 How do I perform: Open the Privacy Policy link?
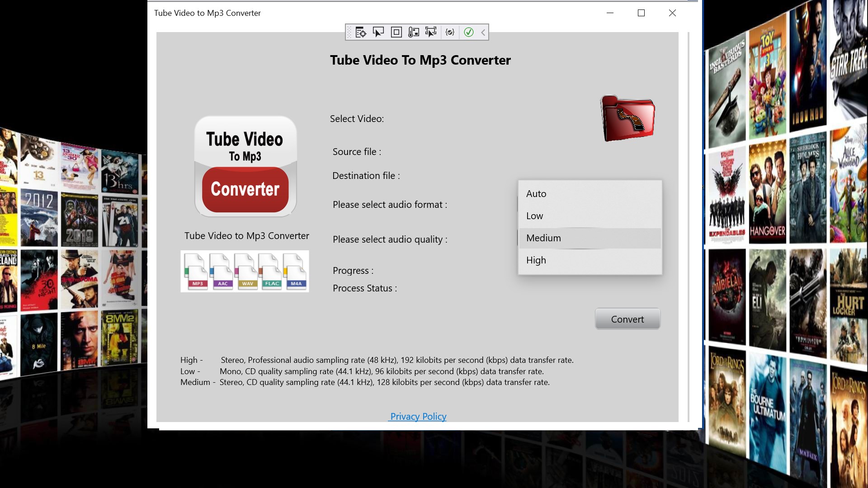click(x=418, y=417)
